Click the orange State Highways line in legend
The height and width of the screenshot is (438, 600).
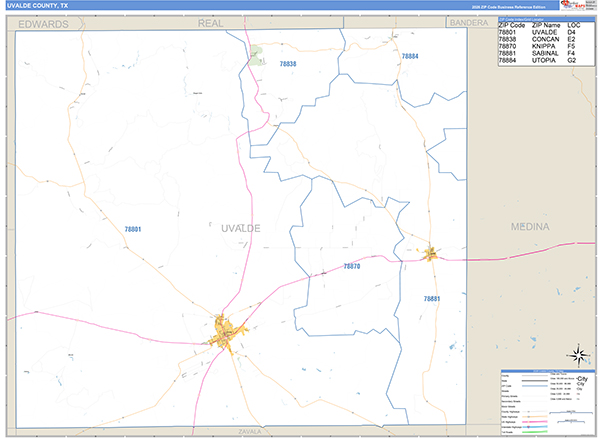point(535,417)
